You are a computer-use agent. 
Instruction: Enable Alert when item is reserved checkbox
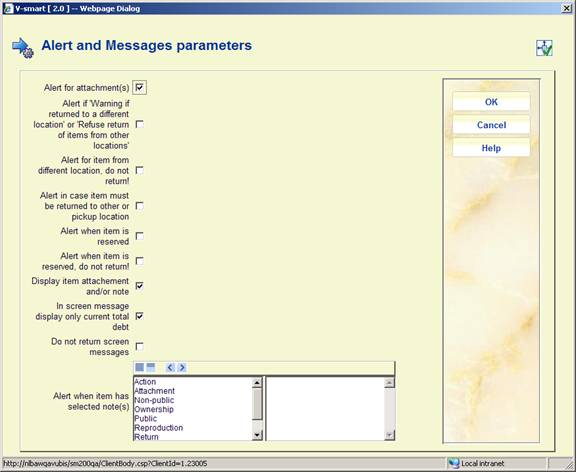coord(140,236)
